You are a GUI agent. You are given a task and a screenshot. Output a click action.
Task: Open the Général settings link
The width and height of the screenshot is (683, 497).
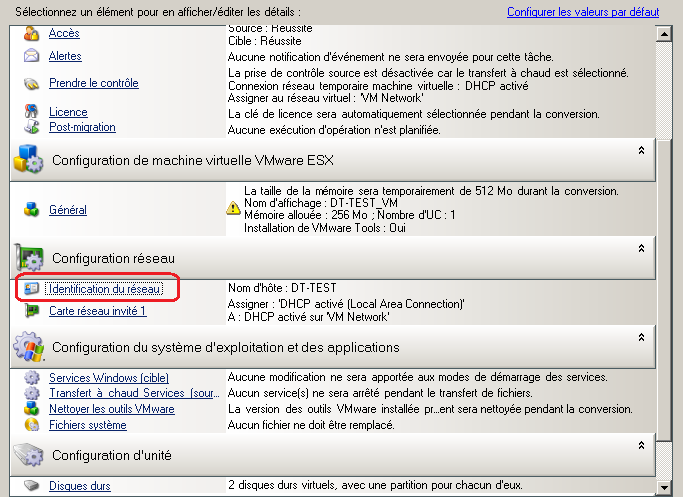[x=68, y=210]
